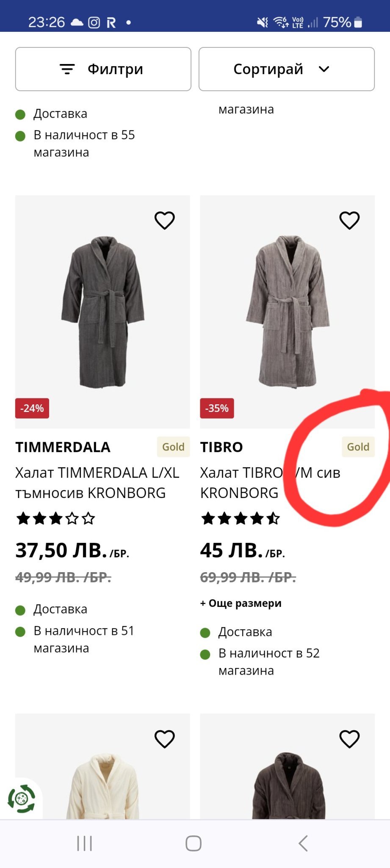Tap the Instagram status bar icon
390x868 pixels.
94,22
